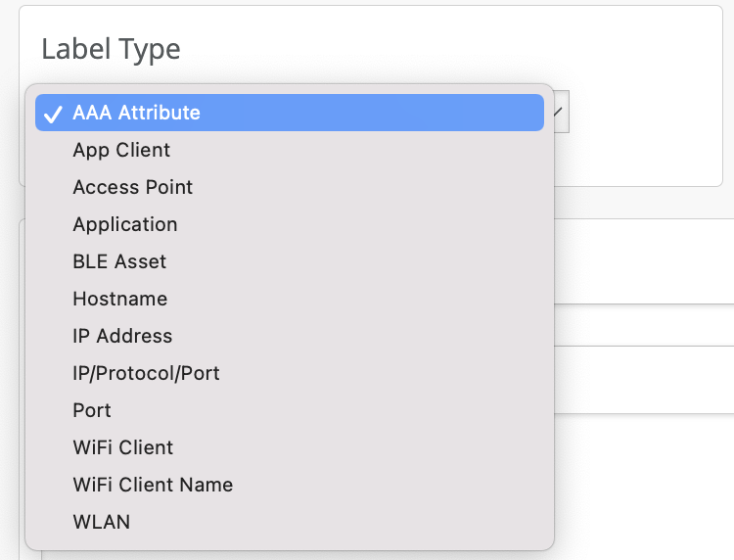Select WLAN from the dropdown list

[101, 522]
